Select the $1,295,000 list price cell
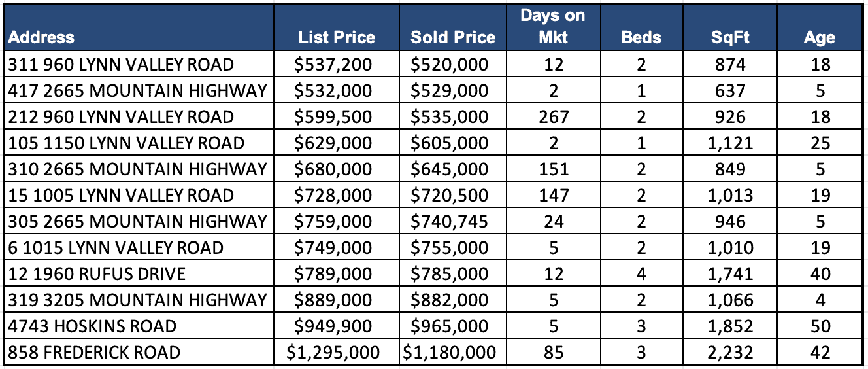Screen dimensions: 868x369 (333, 353)
